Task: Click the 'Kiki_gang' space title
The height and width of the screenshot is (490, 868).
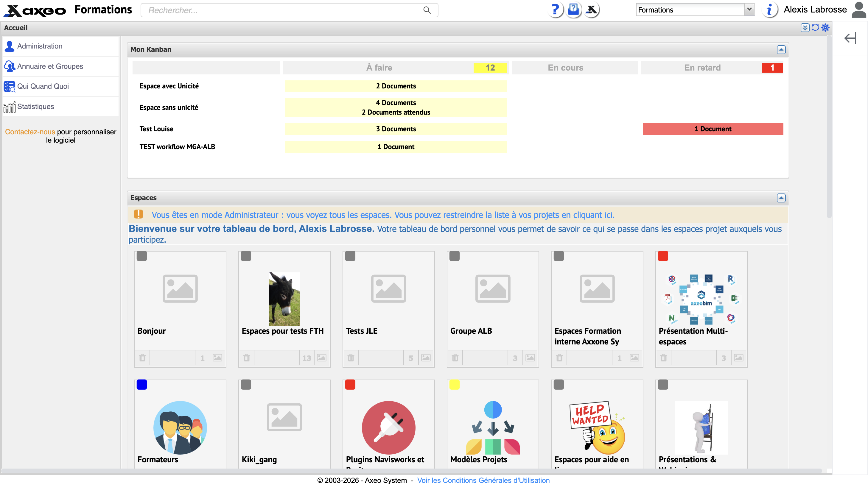Action: pos(259,460)
